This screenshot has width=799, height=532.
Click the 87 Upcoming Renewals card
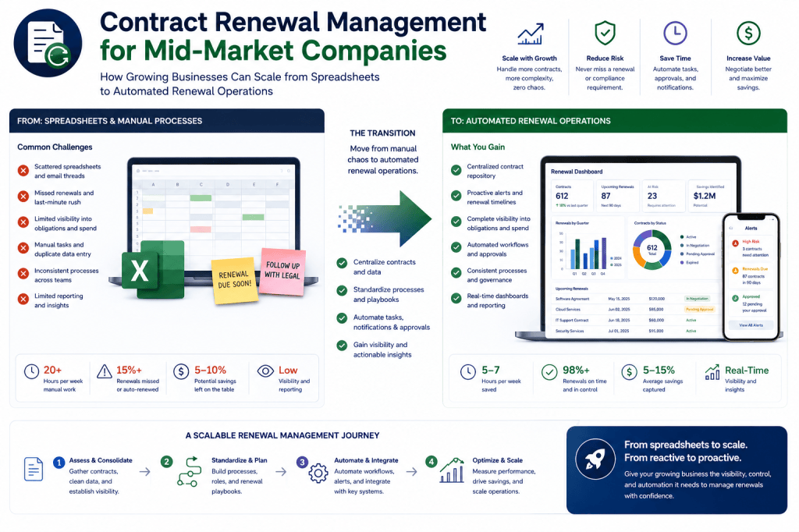618,196
